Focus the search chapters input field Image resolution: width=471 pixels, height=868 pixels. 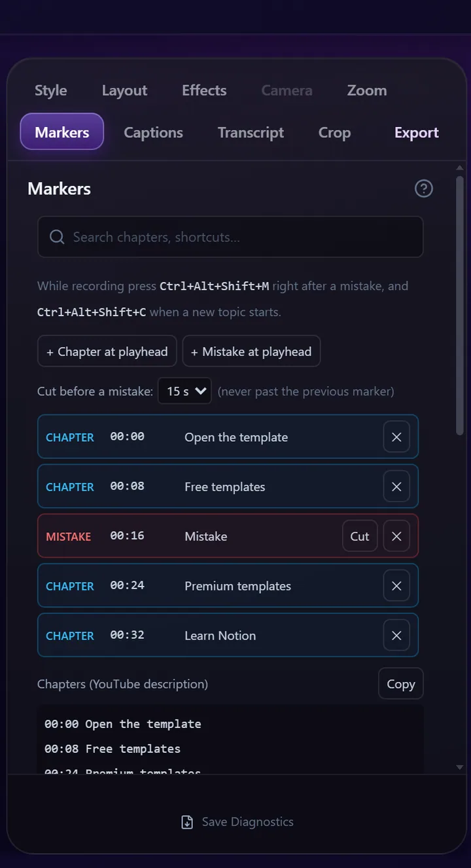coord(230,237)
